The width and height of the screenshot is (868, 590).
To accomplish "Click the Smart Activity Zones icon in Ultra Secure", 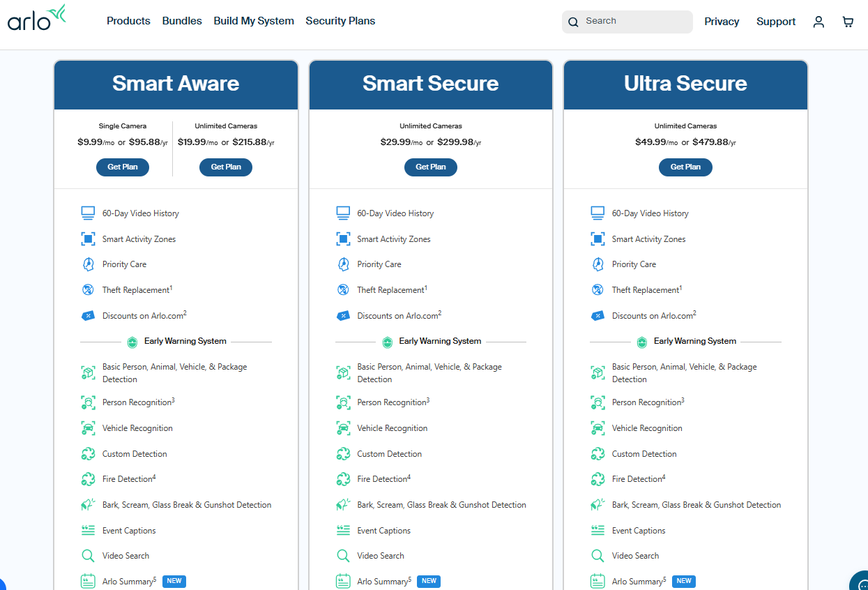I will point(597,239).
